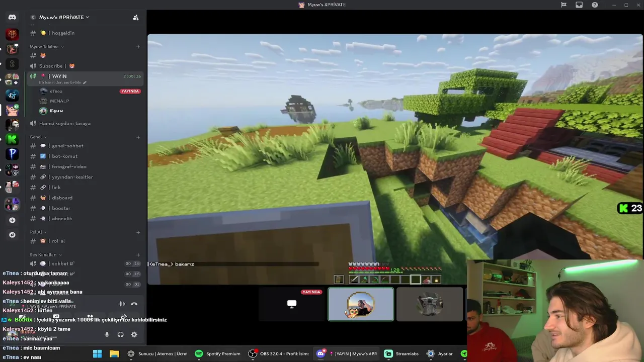Screen dimensions: 644x362
Task: Open the genel-sohbet channel
Action: click(85, 146)
